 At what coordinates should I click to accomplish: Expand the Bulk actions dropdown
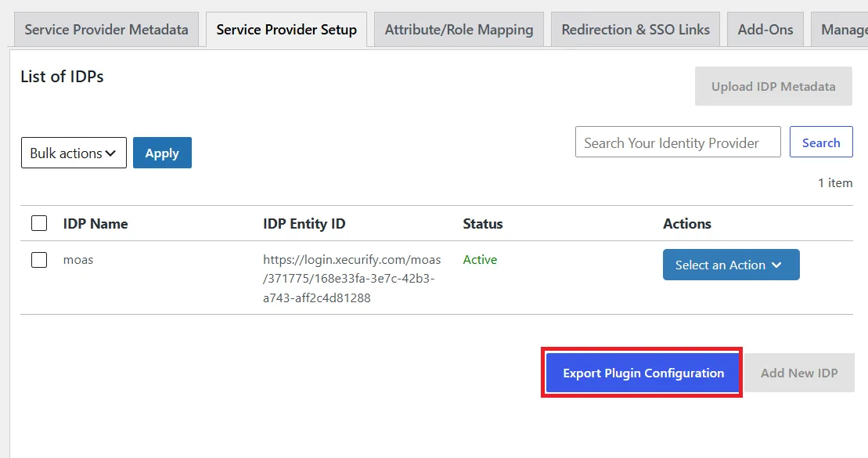[74, 153]
